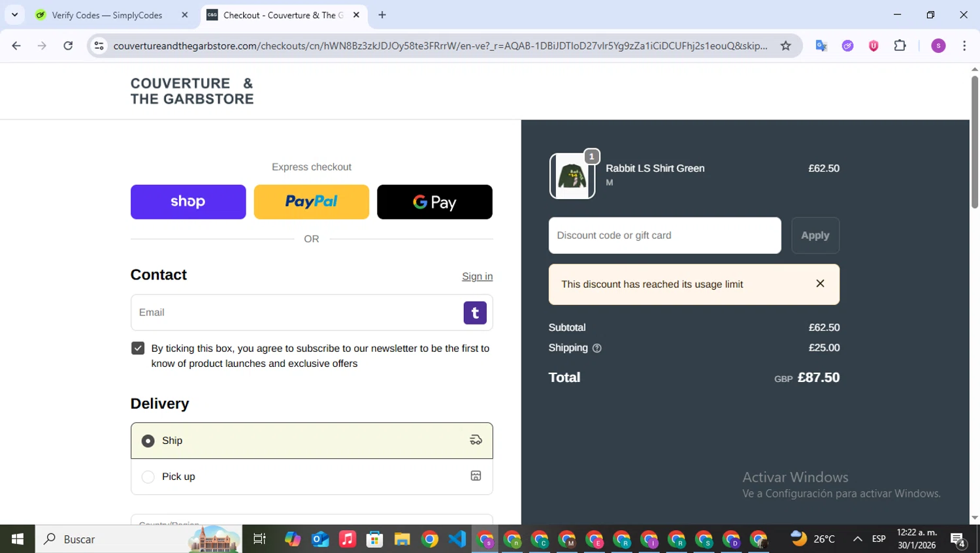
Task: Open the Rabbit LS Shirt Green thumbnail
Action: [572, 176]
